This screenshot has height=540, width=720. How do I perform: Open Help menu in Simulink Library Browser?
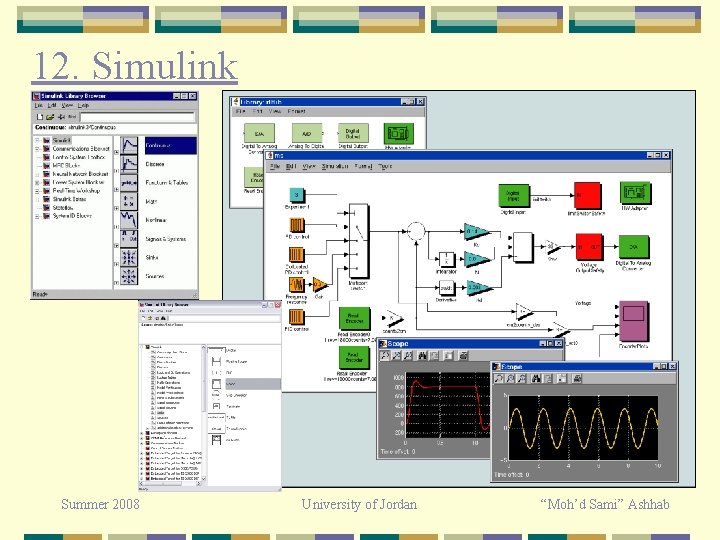(83, 106)
